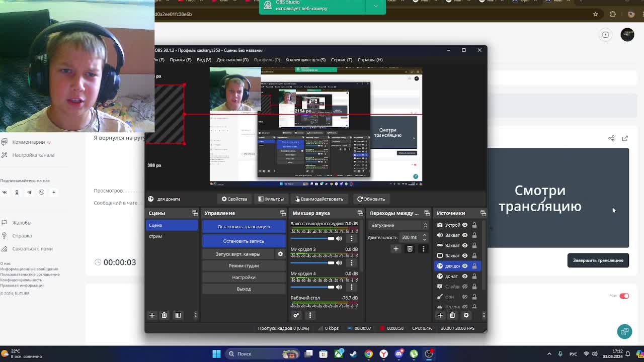
Task: Pop out the Audio Mixer dock
Action: pos(360,213)
